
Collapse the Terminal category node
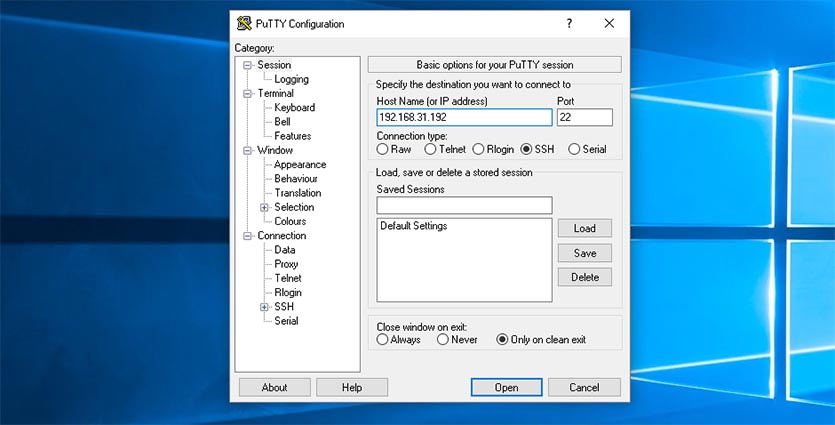(248, 94)
